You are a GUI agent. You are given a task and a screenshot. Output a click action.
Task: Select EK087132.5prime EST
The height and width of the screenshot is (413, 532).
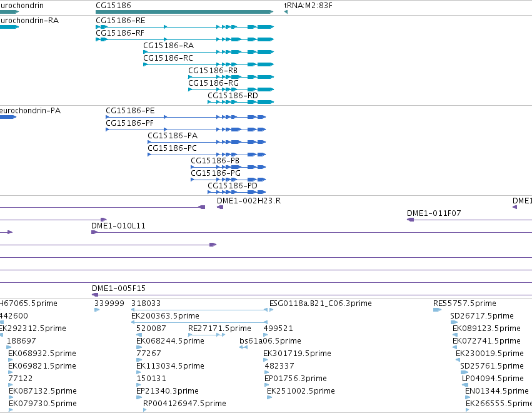[43, 392]
